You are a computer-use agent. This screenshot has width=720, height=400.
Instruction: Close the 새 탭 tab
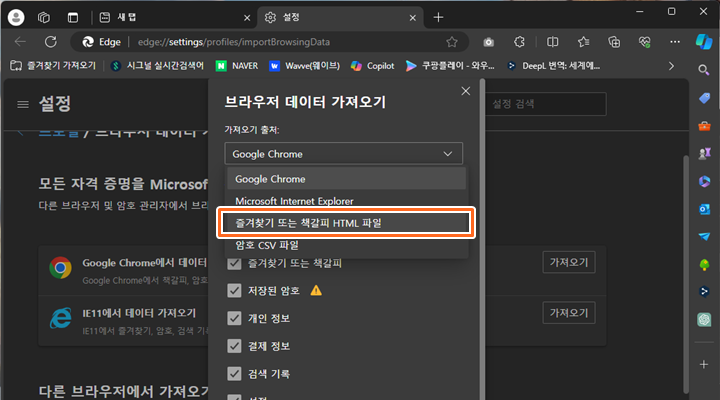[247, 18]
